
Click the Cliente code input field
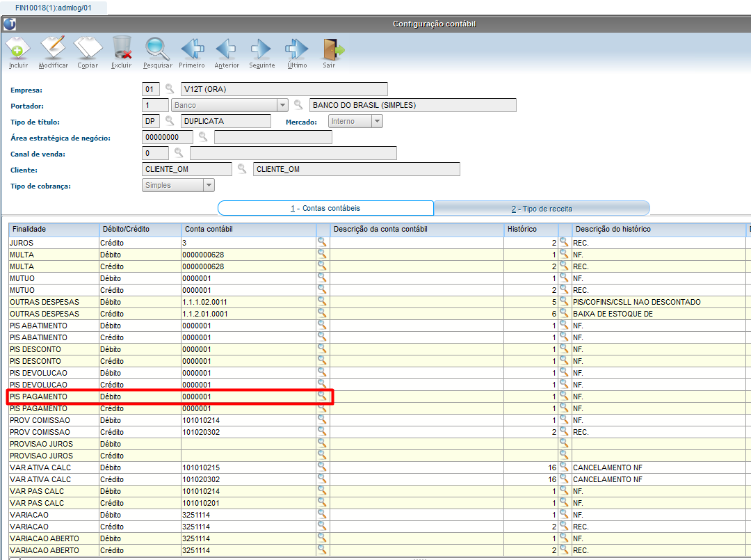click(187, 169)
